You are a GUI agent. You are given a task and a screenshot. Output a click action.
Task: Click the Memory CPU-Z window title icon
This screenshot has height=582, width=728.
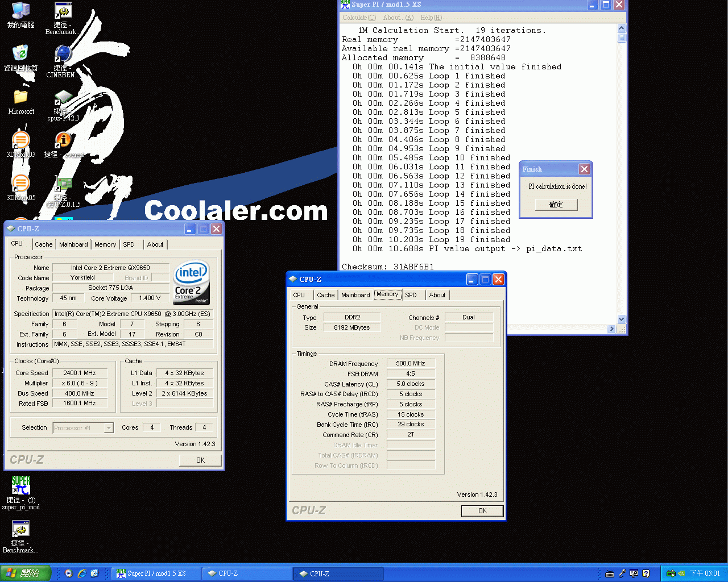tap(293, 279)
